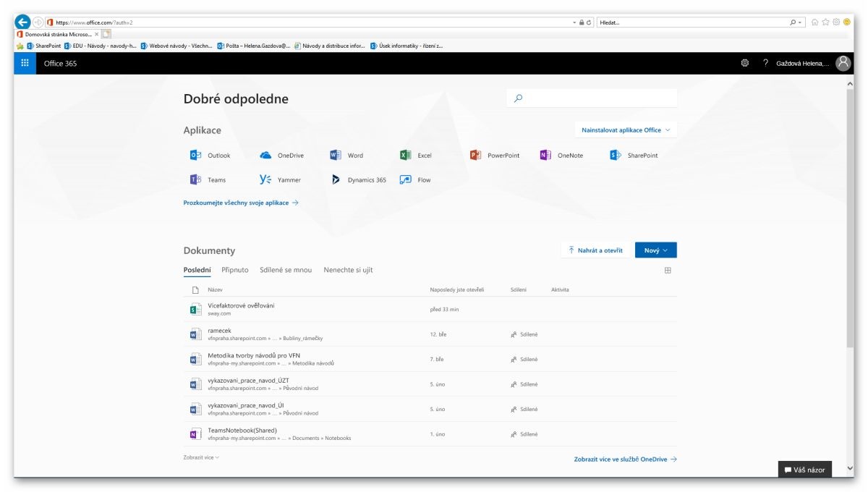Open vykazovani_prace_navod_ÚZT document
The image size is (868, 492).
[248, 380]
